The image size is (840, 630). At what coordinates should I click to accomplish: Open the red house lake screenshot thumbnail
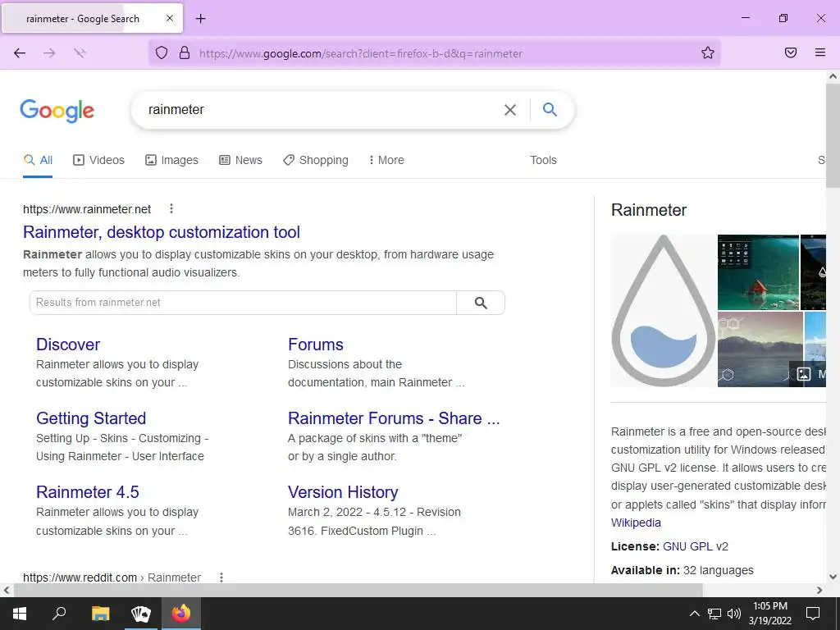[758, 272]
